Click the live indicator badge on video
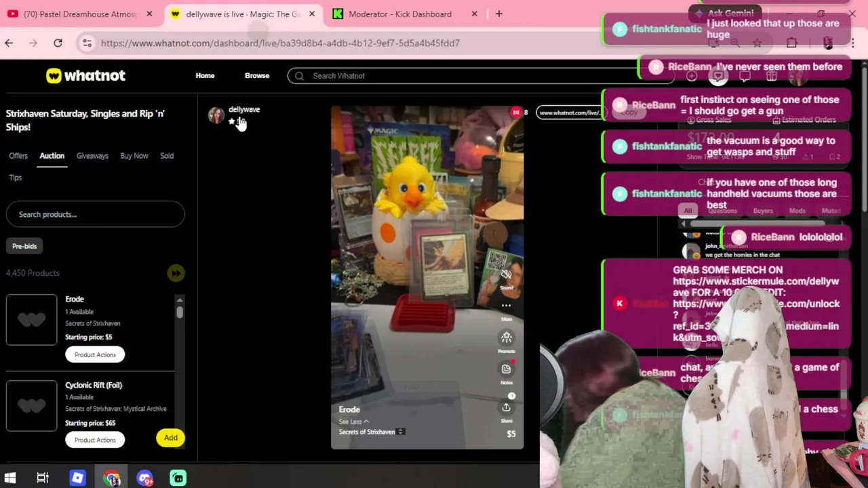Screen dimensions: 868x488 (x=516, y=113)
